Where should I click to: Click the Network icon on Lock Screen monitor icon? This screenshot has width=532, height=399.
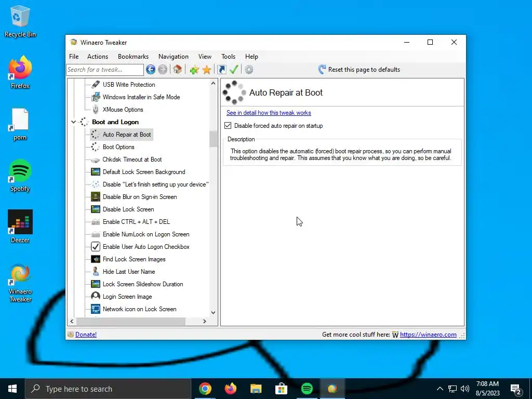(96, 309)
